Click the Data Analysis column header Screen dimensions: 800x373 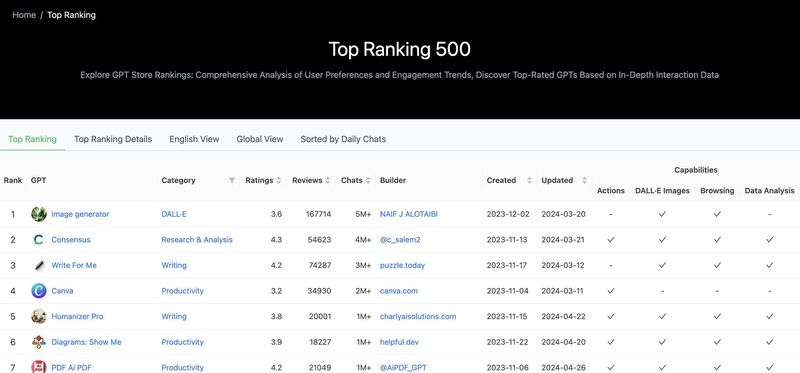[769, 190]
